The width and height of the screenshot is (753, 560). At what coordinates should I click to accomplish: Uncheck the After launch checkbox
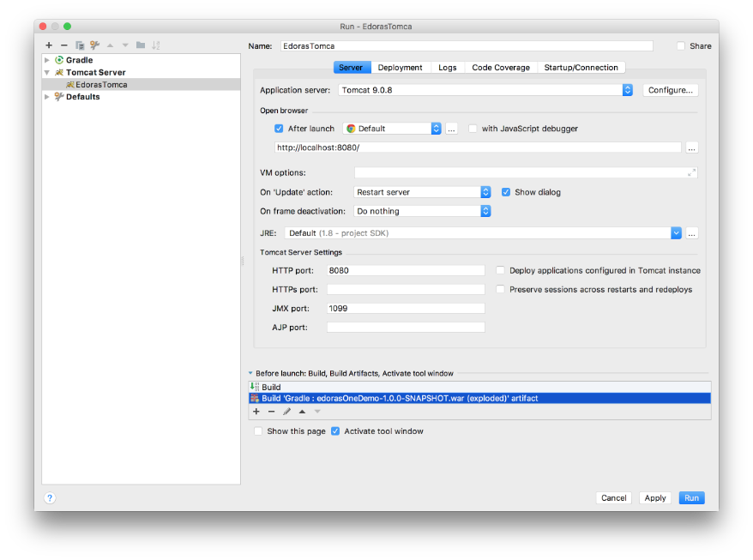pos(279,129)
